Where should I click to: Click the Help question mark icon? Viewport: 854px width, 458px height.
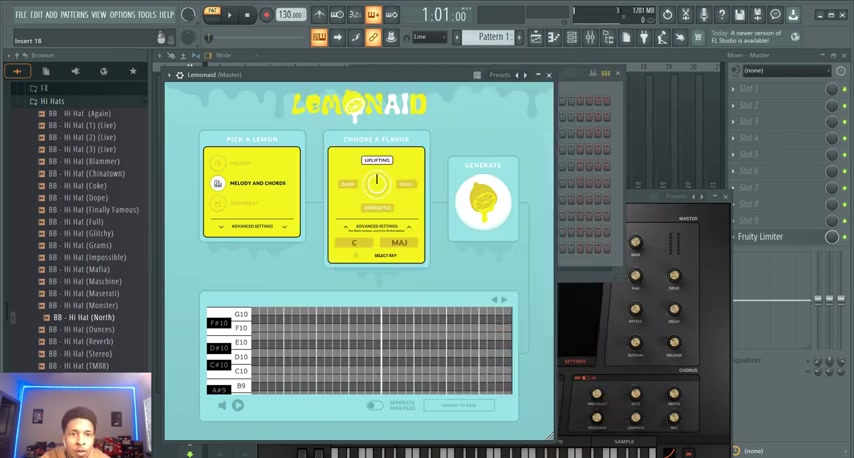722,15
